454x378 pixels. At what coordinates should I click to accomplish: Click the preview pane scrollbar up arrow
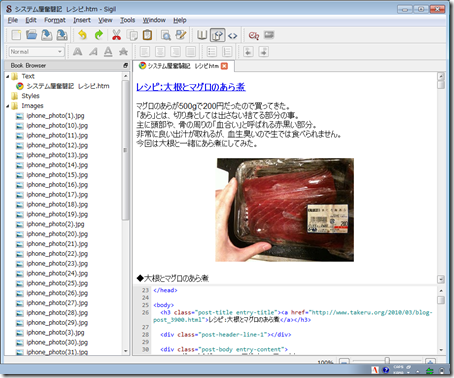point(441,76)
